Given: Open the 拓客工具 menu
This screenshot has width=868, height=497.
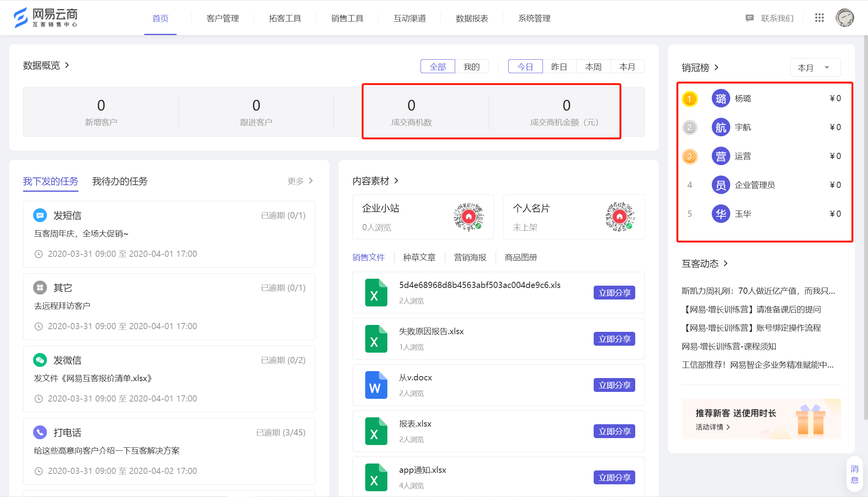Looking at the screenshot, I should pyautogui.click(x=285, y=18).
